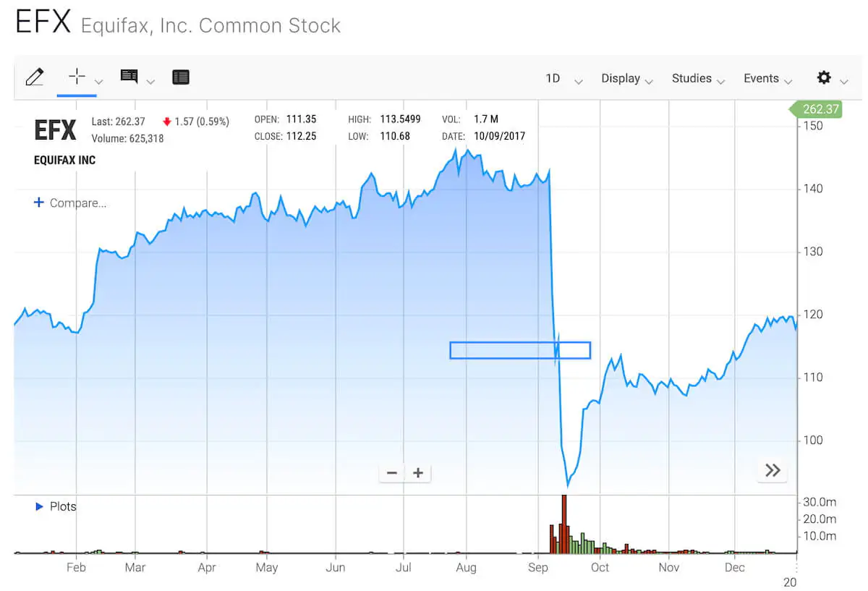Expand the crosshair tool dropdown arrow
Image resolution: width=868 pixels, height=591 pixels.
[99, 82]
